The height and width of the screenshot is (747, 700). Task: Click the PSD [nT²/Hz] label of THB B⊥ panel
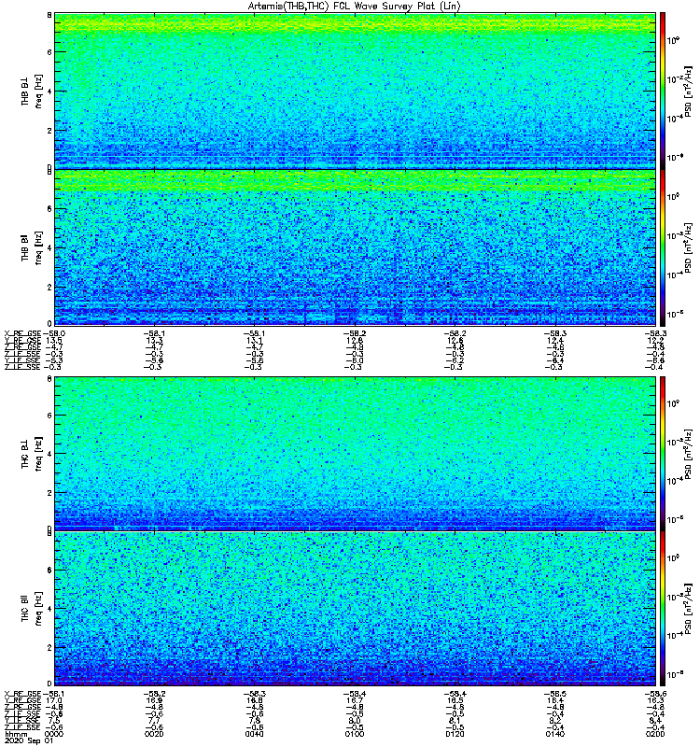pos(689,91)
